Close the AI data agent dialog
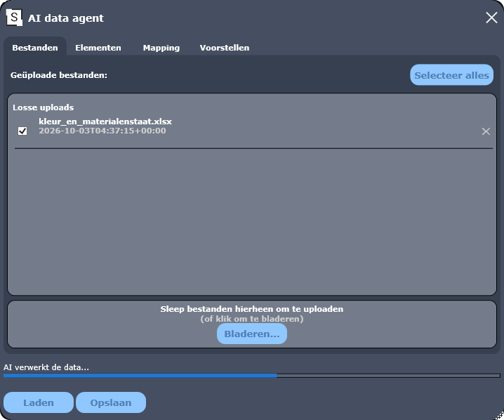 pyautogui.click(x=491, y=18)
